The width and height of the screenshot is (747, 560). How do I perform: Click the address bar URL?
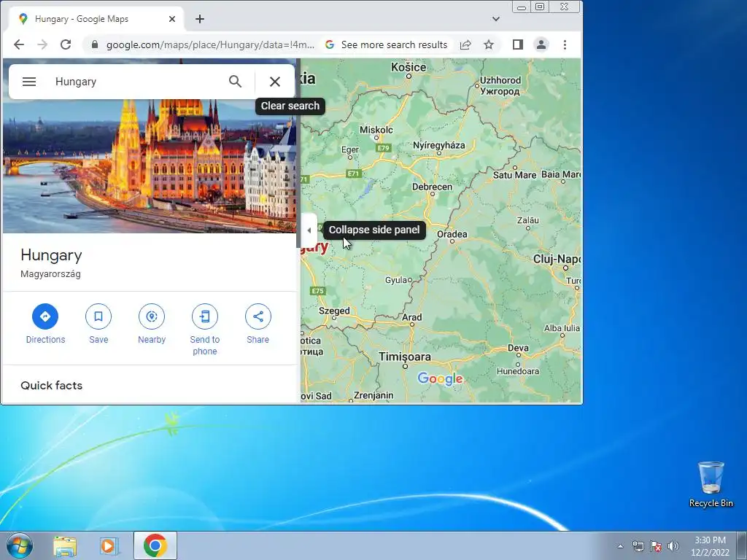pos(210,44)
